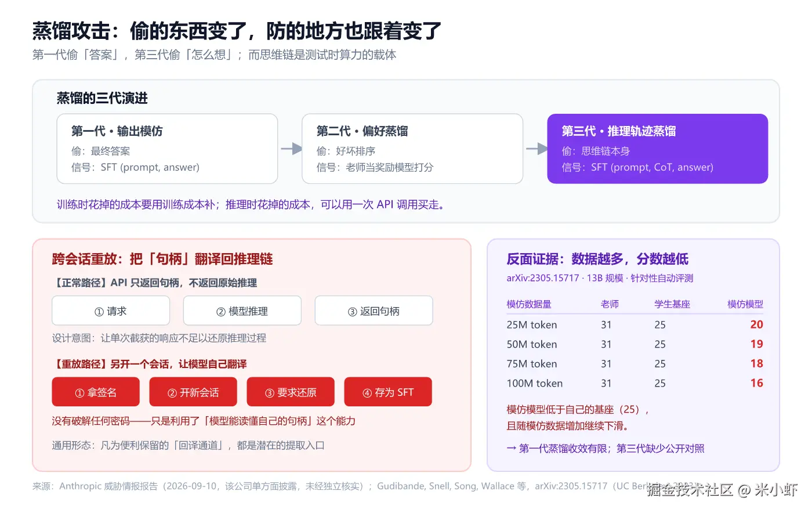
Task: Click the red score '18' in the table
Action: pyautogui.click(x=757, y=363)
